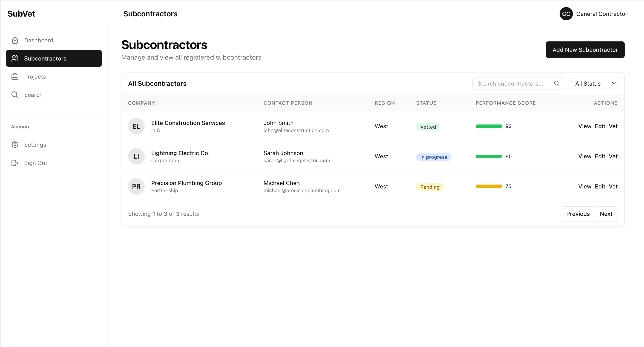This screenshot has height=347, width=644.
Task: Click the search icon in the search box
Action: coord(557,83)
